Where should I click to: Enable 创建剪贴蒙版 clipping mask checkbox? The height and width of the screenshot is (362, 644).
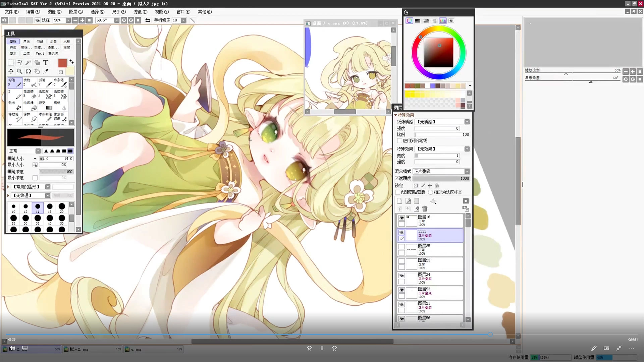point(398,192)
